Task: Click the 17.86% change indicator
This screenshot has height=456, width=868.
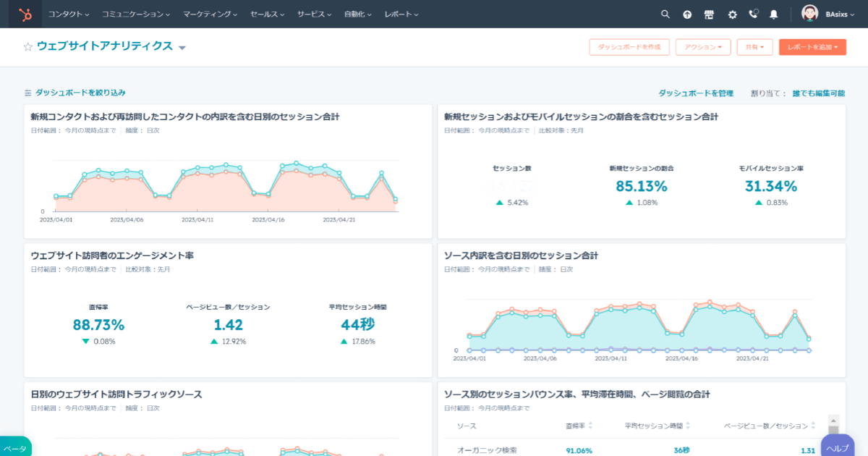Action: (x=358, y=342)
